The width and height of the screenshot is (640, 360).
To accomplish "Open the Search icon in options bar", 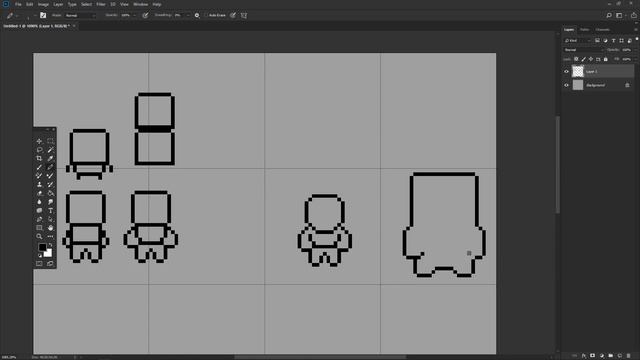I will [x=609, y=15].
